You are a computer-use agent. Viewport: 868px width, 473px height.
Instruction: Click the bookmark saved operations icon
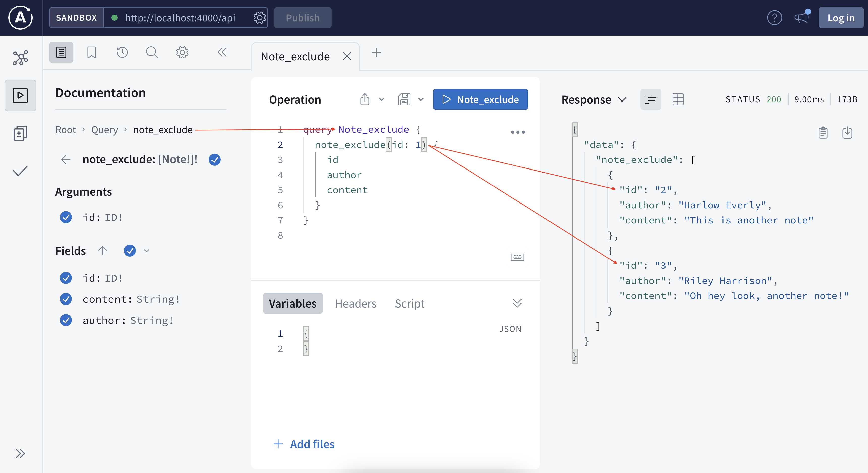point(91,53)
